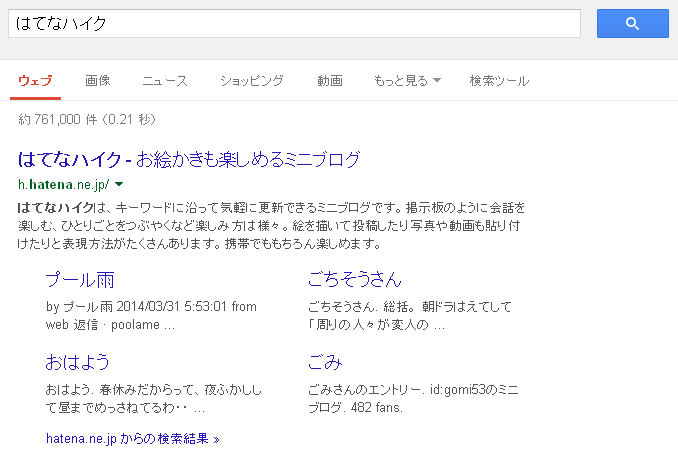
Task: Click the h.hatena.ne.jp/ green URL
Action: (x=64, y=185)
